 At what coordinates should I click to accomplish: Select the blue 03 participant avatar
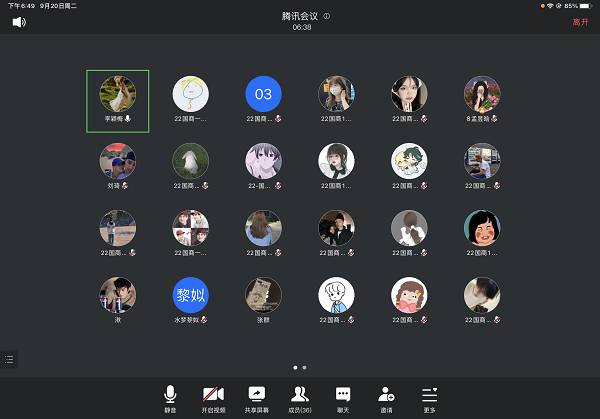(264, 94)
